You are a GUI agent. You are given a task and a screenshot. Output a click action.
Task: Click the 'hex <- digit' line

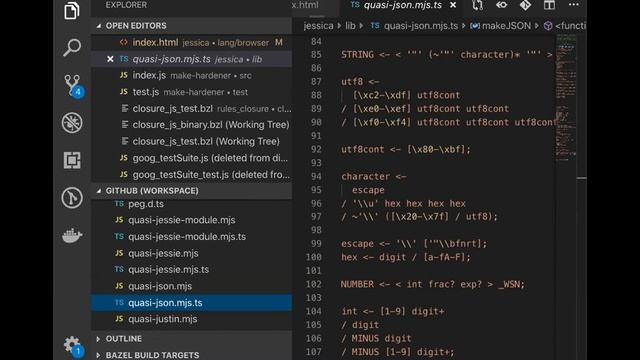pyautogui.click(x=406, y=257)
